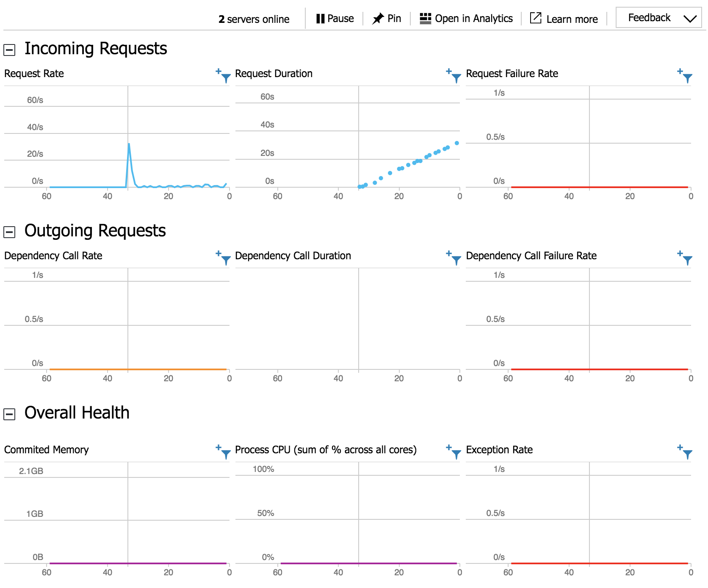Add a filter to Dependency Call Rate chart
The width and height of the screenshot is (708, 588).
coord(218,254)
